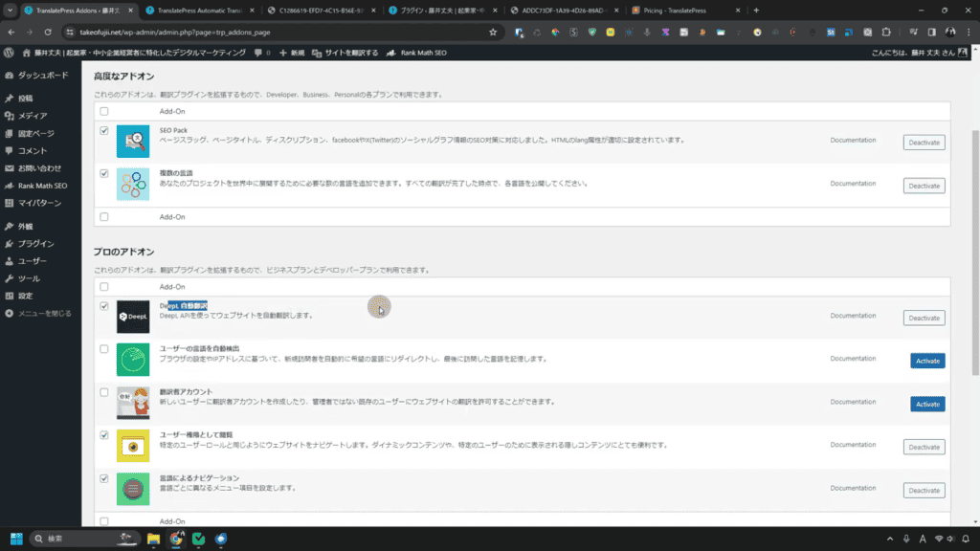Click サイトを翻訳する in admin bar
Viewport: 980px width, 551px height.
click(x=345, y=54)
